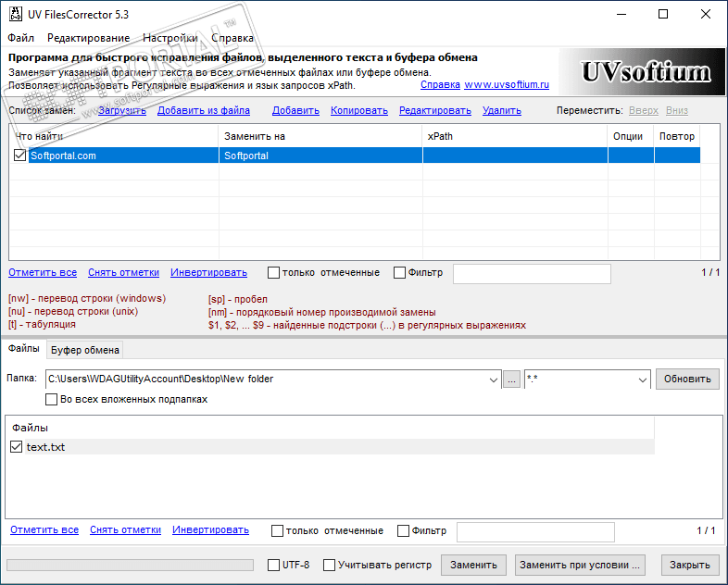Click Снять отметки under files list
The image size is (728, 585).
click(125, 529)
